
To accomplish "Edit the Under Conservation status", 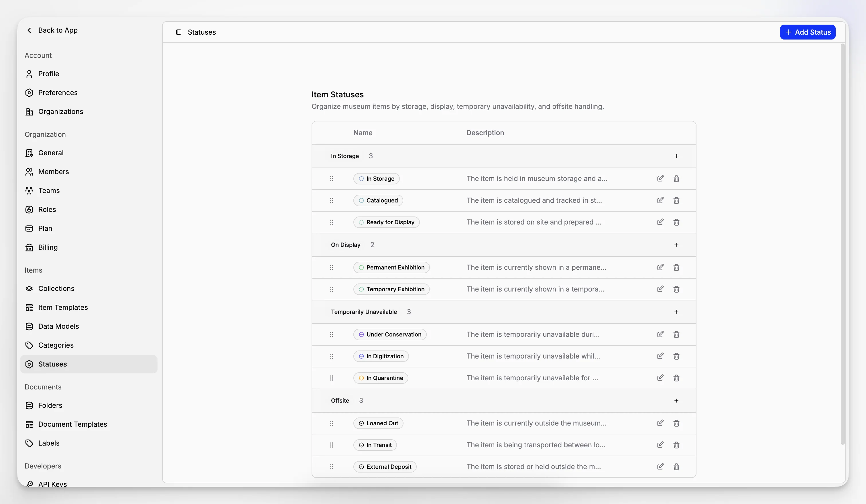I will tap(660, 334).
